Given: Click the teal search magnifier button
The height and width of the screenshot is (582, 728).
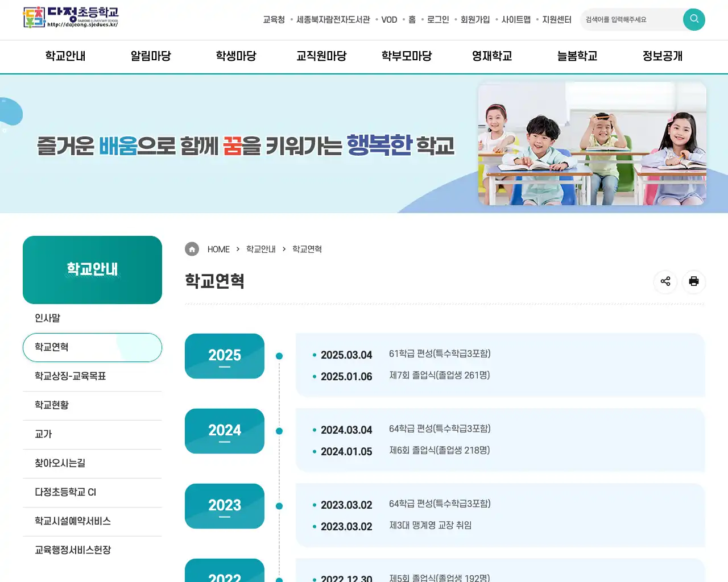Looking at the screenshot, I should [x=694, y=19].
